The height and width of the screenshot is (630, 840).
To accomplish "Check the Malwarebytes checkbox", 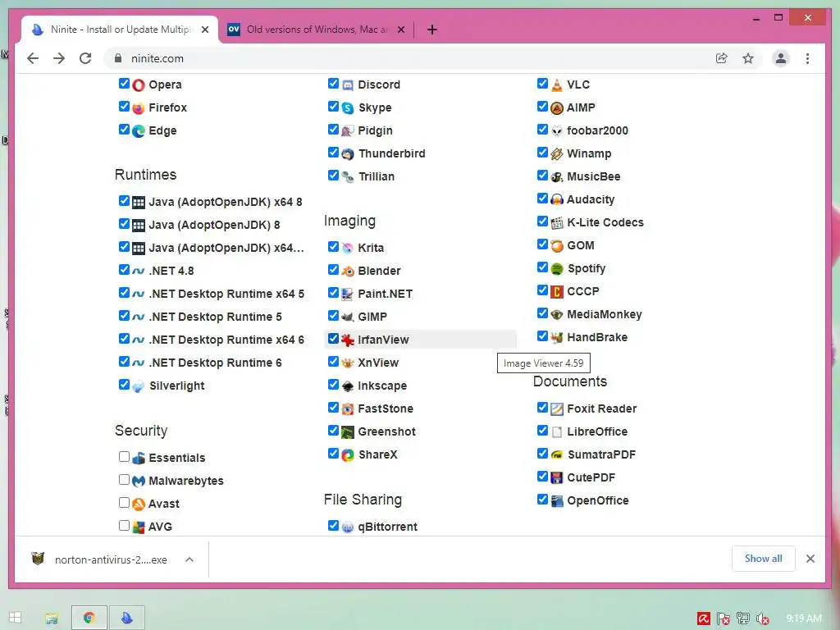I will pyautogui.click(x=125, y=479).
